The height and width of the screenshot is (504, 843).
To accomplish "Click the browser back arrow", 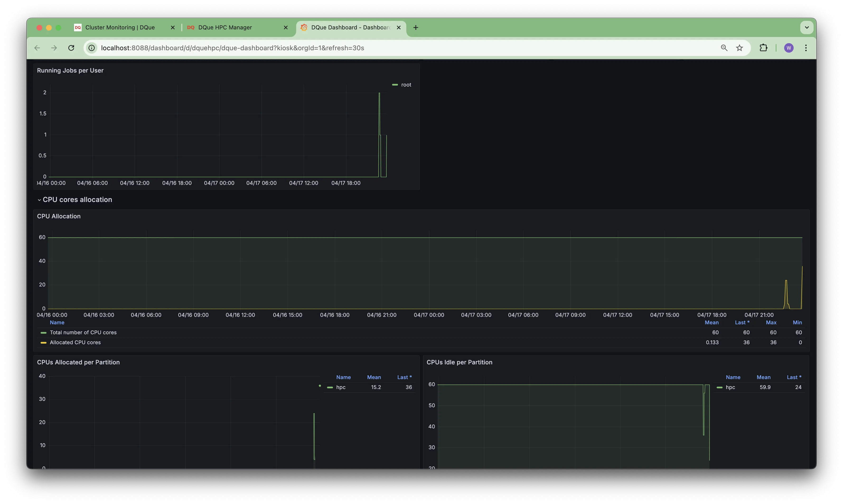I will pyautogui.click(x=37, y=48).
